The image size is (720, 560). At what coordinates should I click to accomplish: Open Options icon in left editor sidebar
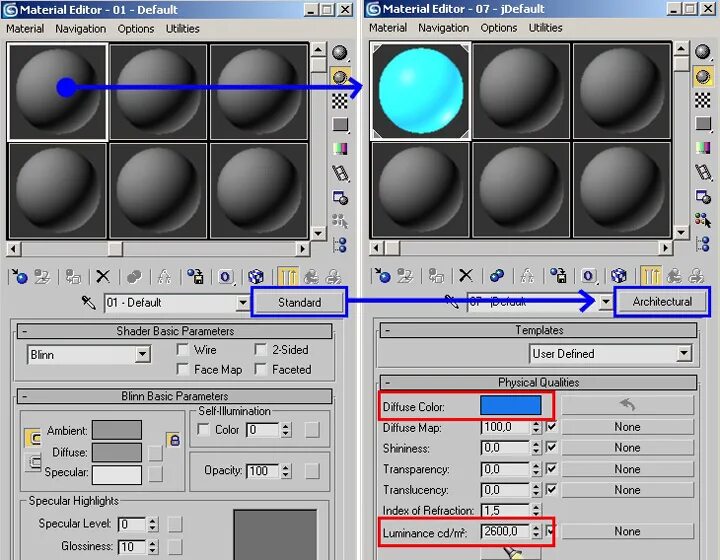tap(340, 197)
